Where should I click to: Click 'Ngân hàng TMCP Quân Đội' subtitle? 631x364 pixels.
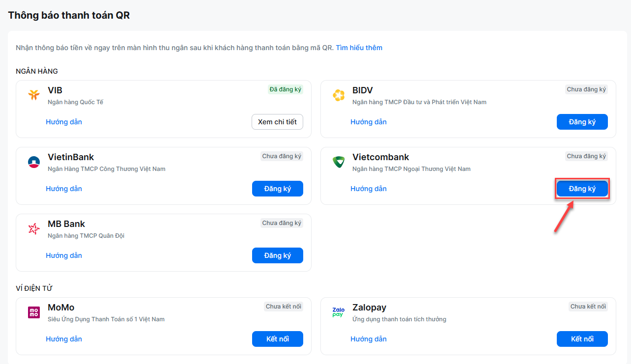86,236
